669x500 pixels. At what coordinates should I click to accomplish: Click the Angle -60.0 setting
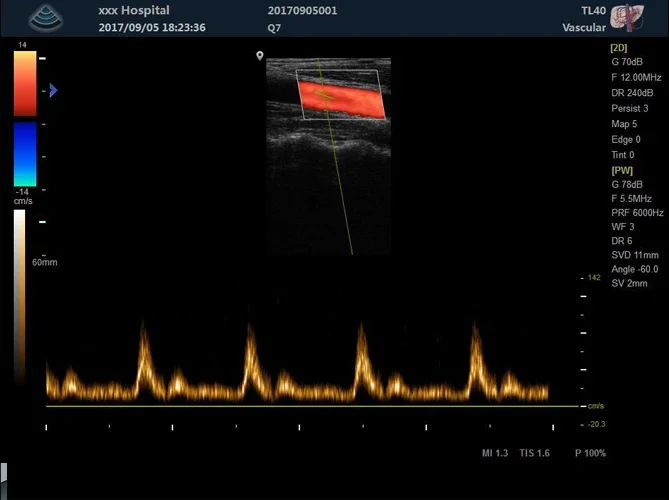634,270
